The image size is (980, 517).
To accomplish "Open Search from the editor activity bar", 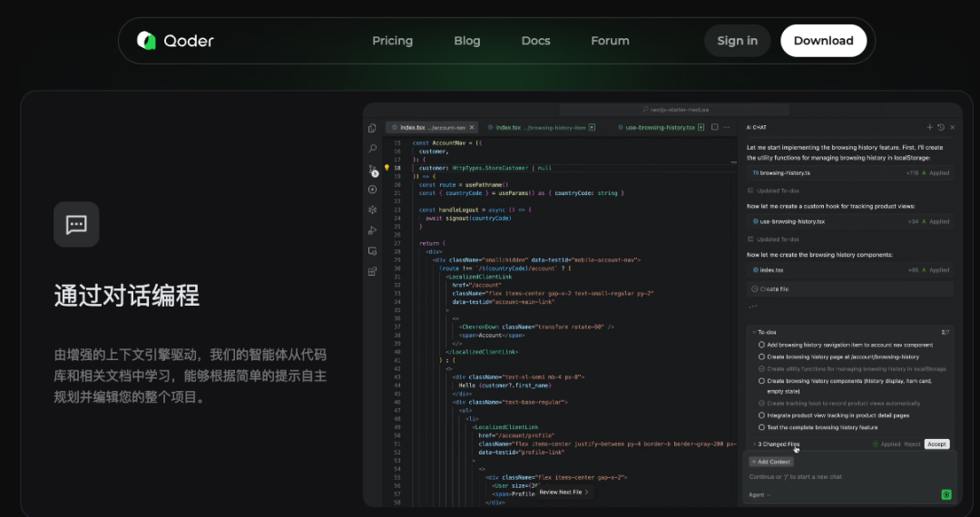I will coord(372,148).
